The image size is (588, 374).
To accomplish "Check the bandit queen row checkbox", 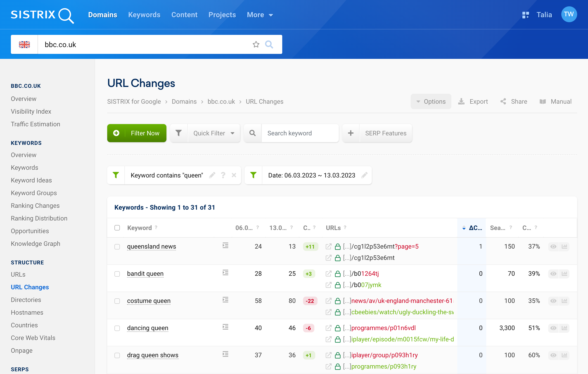I will click(x=117, y=274).
